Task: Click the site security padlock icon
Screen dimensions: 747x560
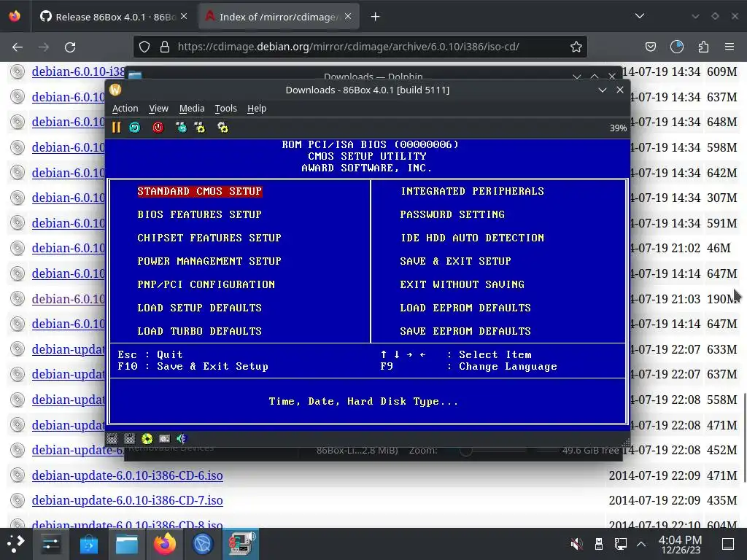Action: click(x=165, y=47)
